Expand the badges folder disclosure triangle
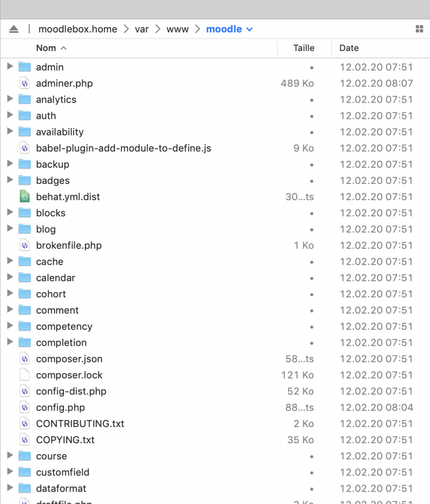Viewport: 430px width, 504px height. pyautogui.click(x=10, y=180)
